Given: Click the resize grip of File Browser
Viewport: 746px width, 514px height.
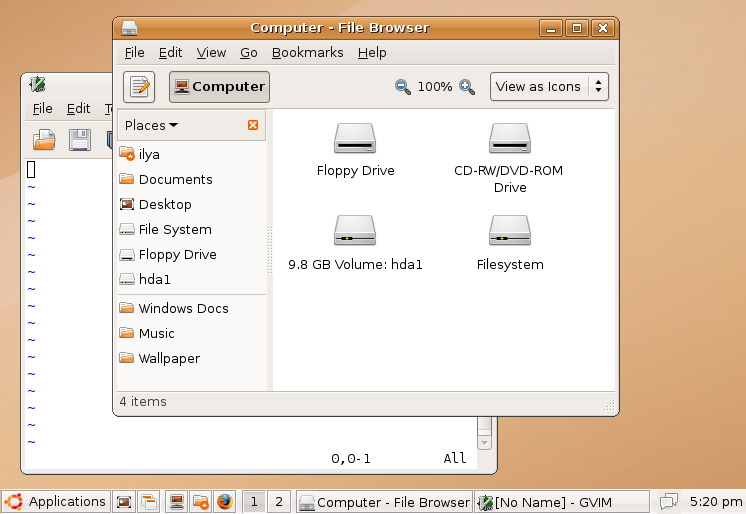Looking at the screenshot, I should pyautogui.click(x=609, y=405).
